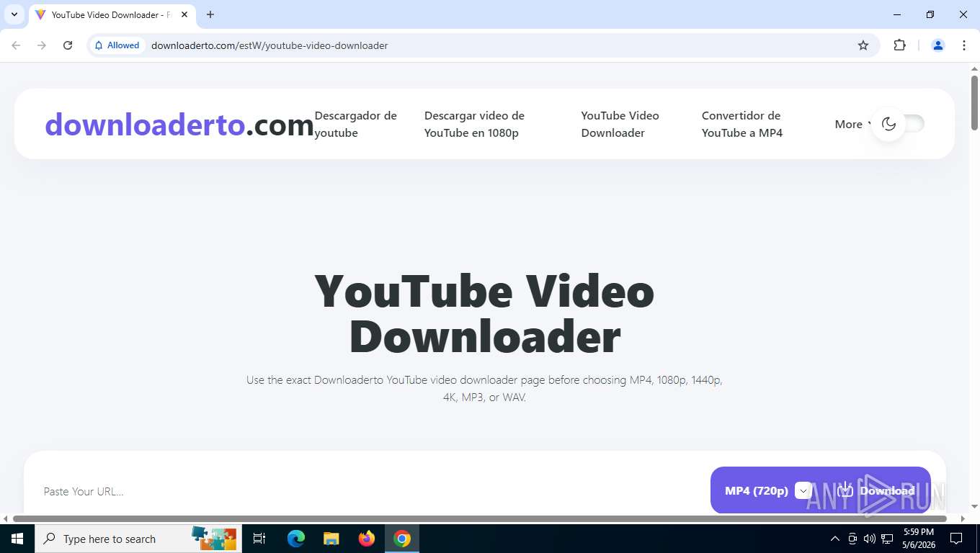Open the MP4 (720p) format dropdown
Viewport: 980px width, 553px height.
click(x=768, y=491)
